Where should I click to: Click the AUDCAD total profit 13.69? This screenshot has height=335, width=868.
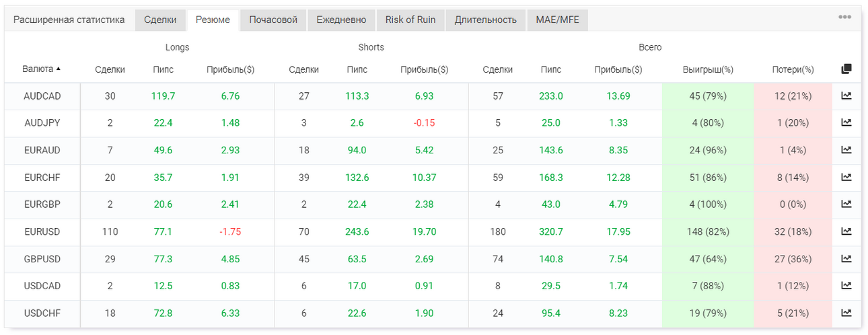click(x=618, y=96)
